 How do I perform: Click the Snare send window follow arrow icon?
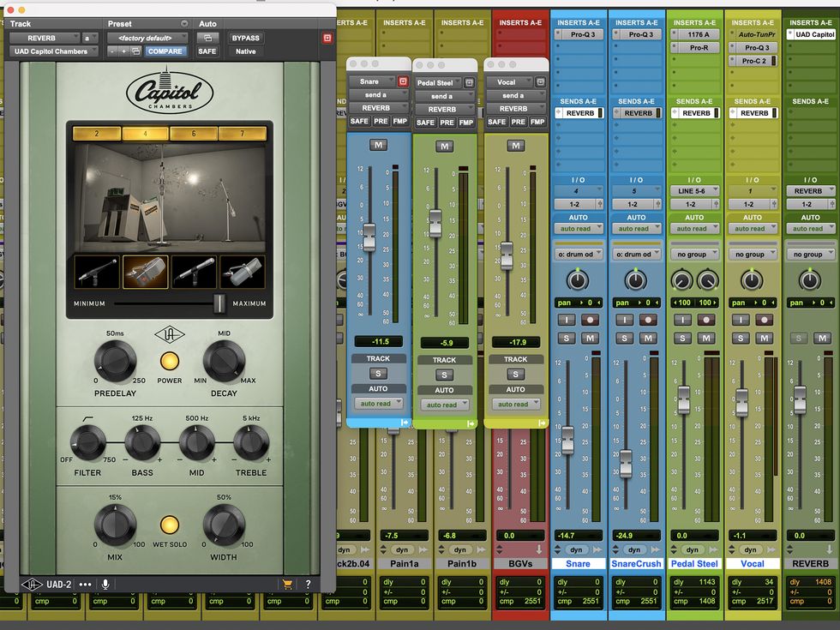(x=405, y=423)
